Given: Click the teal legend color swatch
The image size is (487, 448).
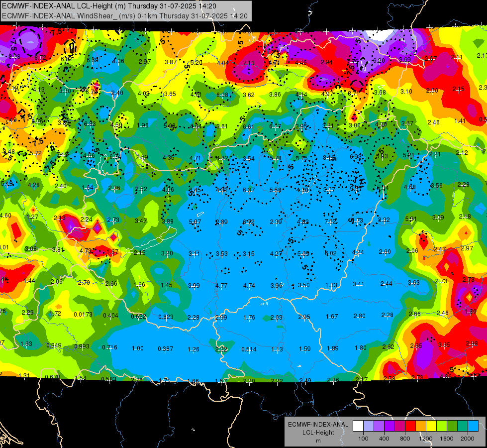Looking at the screenshot, I should click(x=463, y=426).
